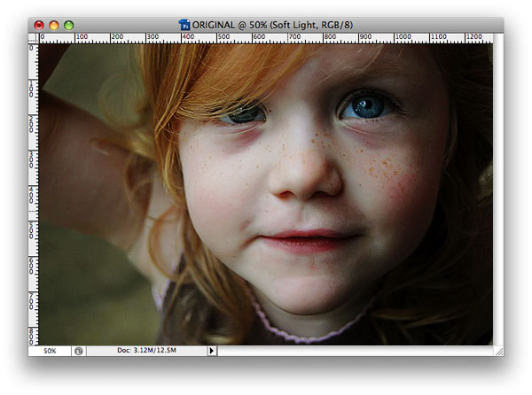Click the horizontal scrollbar in the status bar
This screenshot has height=395, width=532.
(x=356, y=351)
